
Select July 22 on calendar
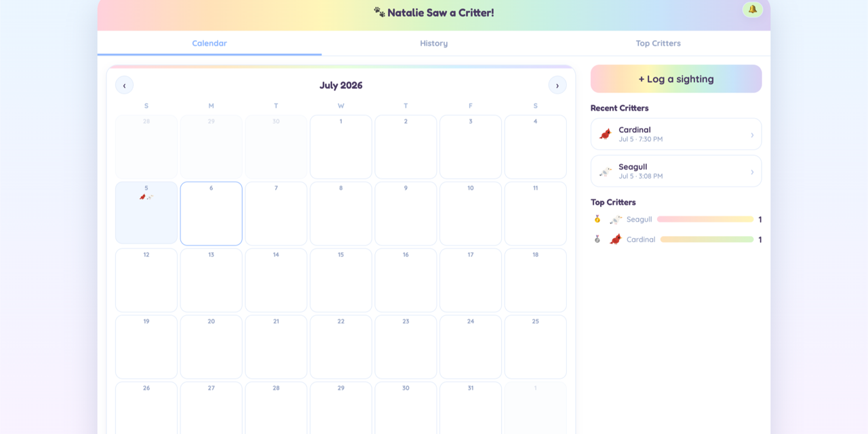click(340, 347)
